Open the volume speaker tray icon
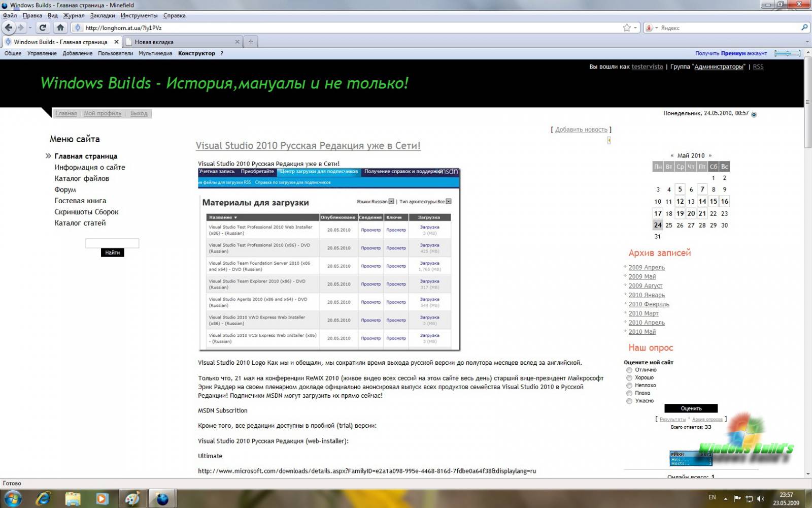Image resolution: width=812 pixels, height=508 pixels. pos(761,499)
